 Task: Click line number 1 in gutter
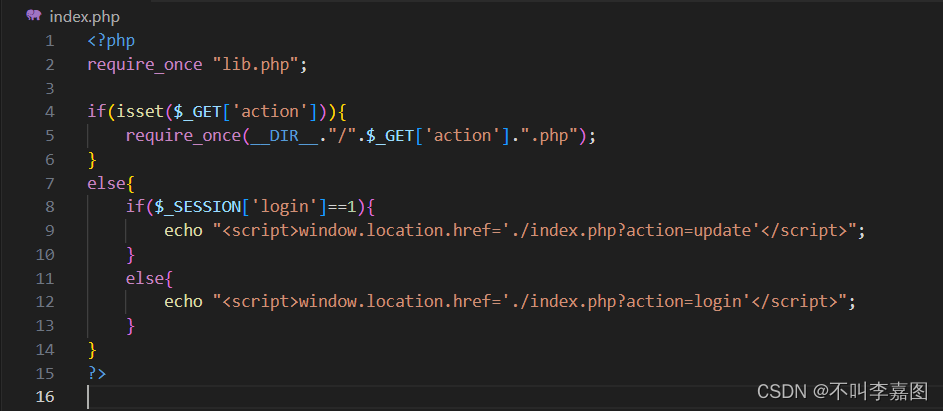click(49, 42)
